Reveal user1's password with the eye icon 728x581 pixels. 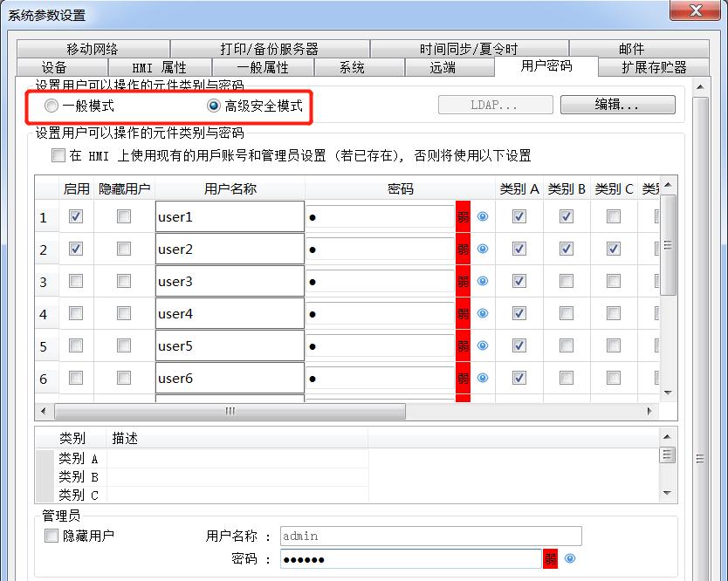482,216
